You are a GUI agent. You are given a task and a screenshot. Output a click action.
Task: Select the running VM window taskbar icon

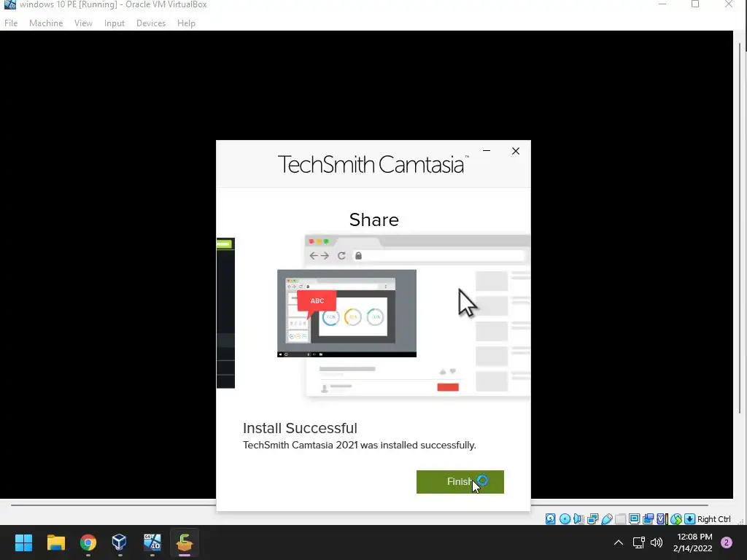click(152, 542)
